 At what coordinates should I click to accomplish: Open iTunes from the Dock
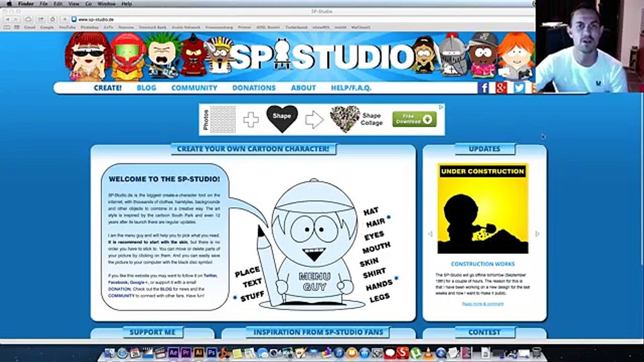(x=339, y=353)
